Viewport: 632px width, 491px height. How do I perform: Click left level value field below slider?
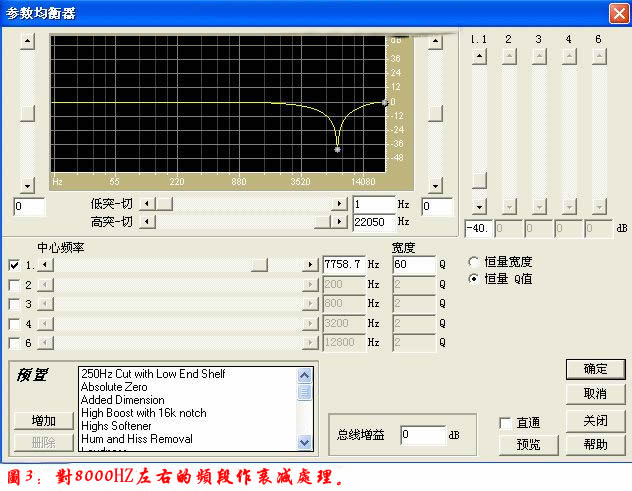[29, 206]
